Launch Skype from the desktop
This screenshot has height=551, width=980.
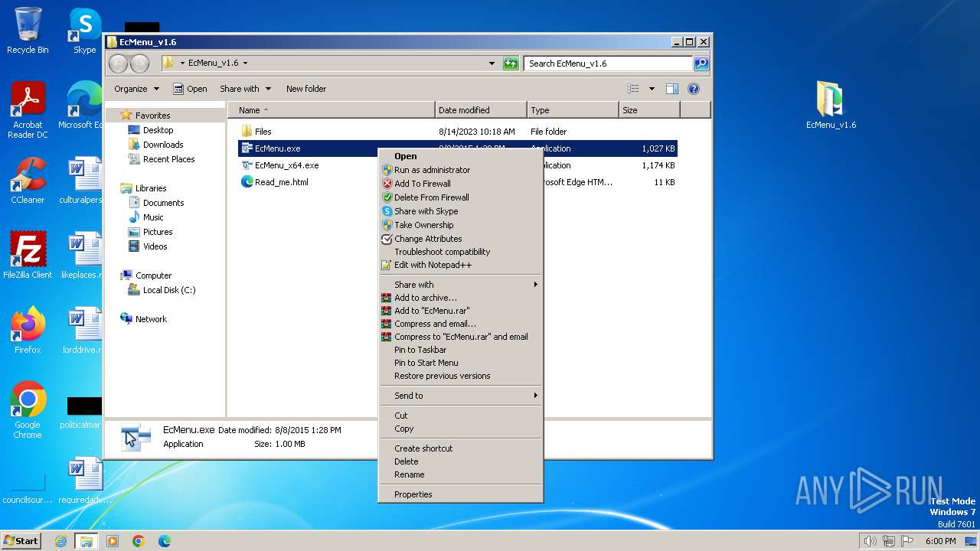84,31
